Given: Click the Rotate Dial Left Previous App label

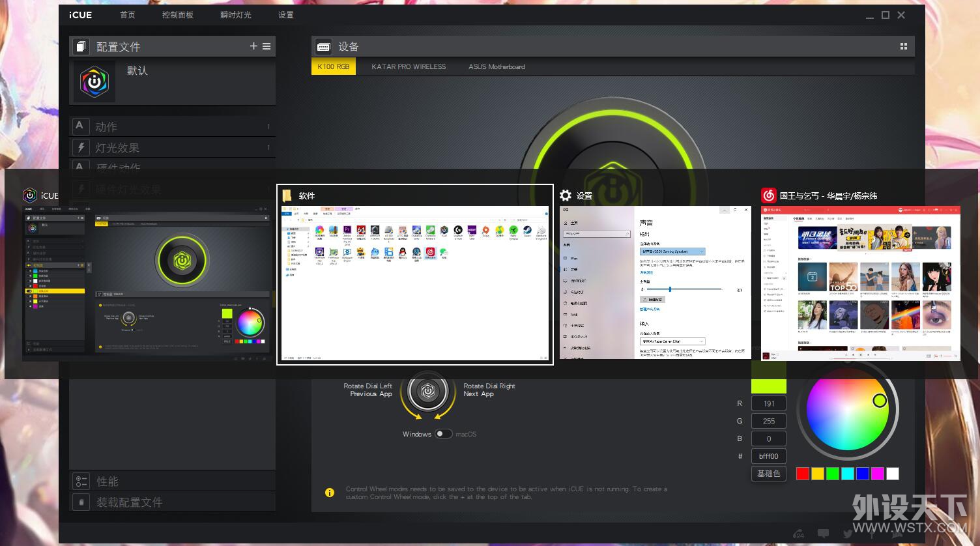Looking at the screenshot, I should pos(367,390).
